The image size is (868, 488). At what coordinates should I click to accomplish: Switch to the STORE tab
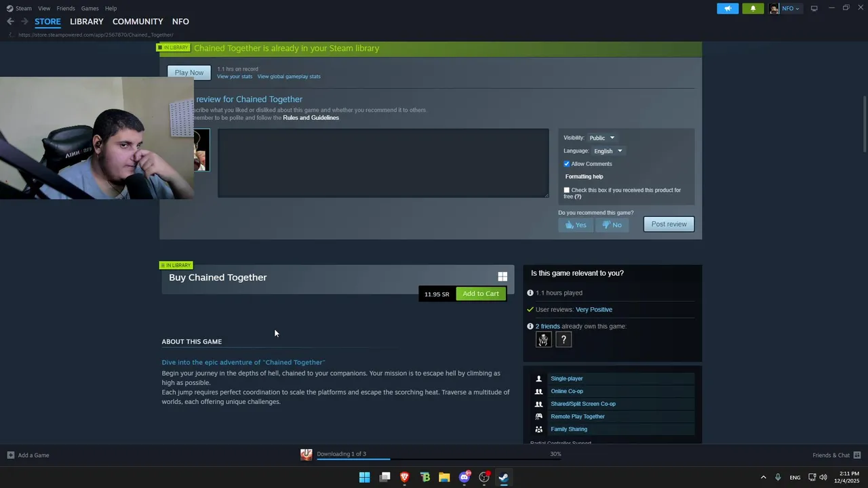click(x=47, y=22)
